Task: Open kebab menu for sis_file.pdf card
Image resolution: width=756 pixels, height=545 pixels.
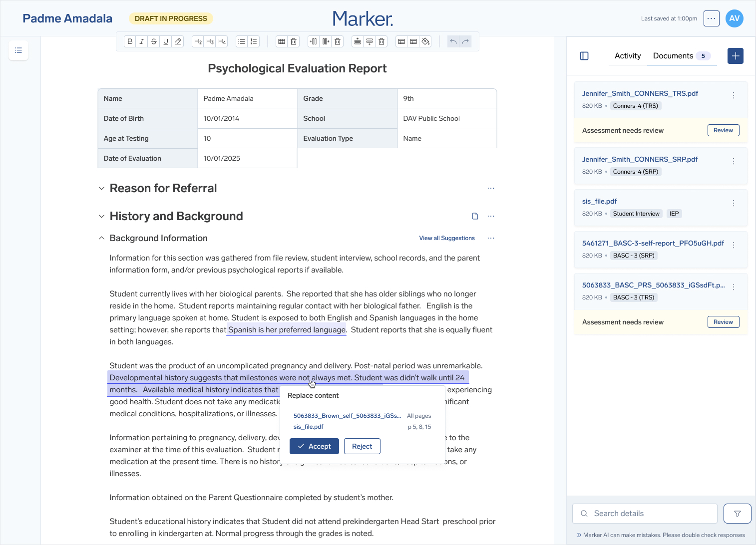Action: click(734, 203)
